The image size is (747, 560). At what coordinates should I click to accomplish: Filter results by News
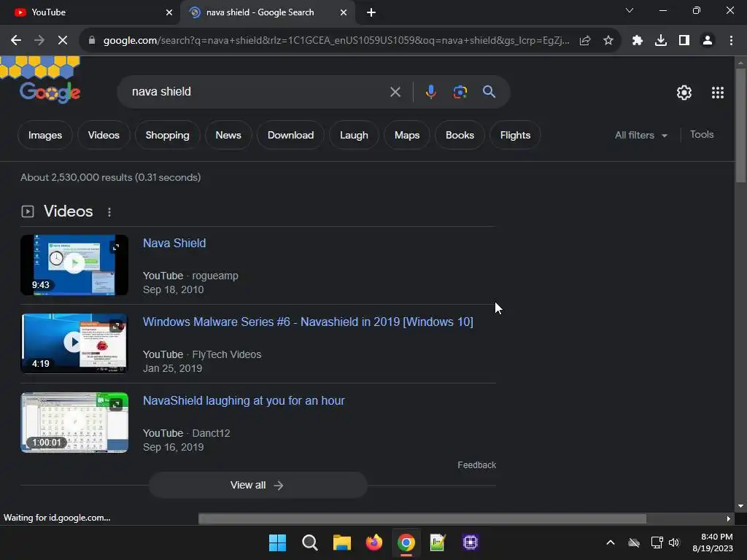click(228, 135)
